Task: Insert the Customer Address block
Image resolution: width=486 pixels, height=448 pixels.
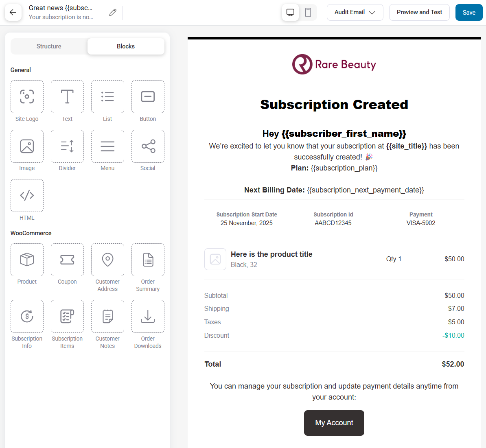Action: click(x=107, y=260)
